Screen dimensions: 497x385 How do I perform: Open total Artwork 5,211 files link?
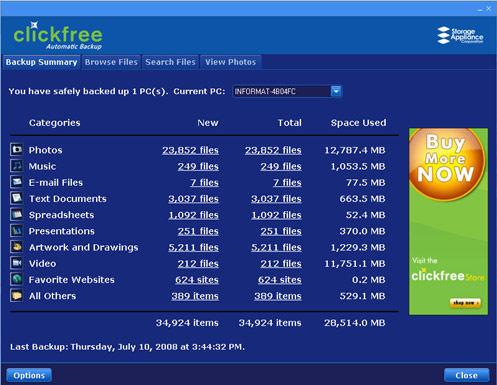[x=276, y=248]
